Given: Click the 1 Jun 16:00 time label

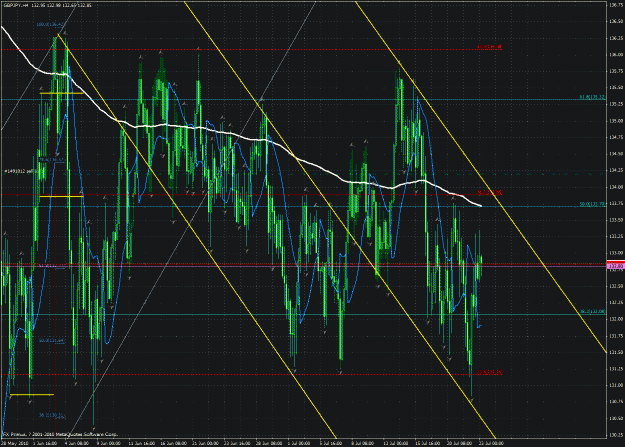Looking at the screenshot, I should (x=44, y=443).
